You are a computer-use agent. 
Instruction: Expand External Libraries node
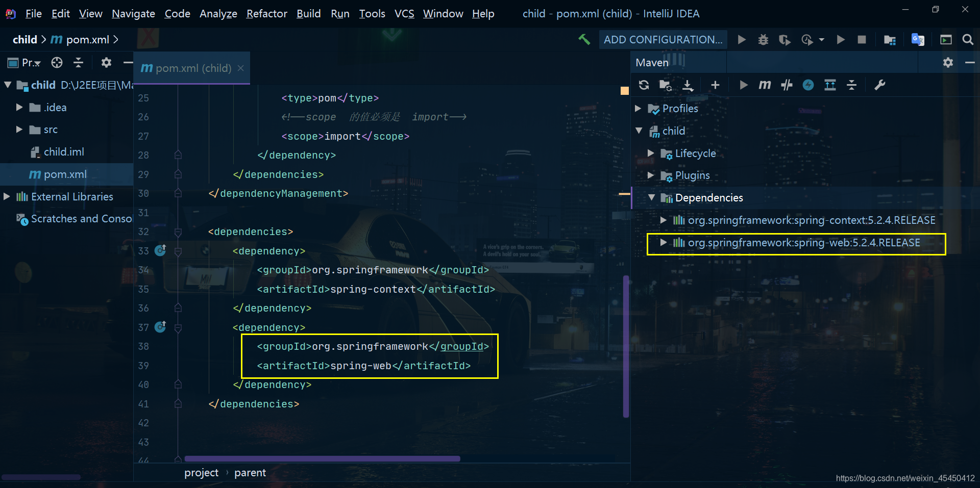7,196
